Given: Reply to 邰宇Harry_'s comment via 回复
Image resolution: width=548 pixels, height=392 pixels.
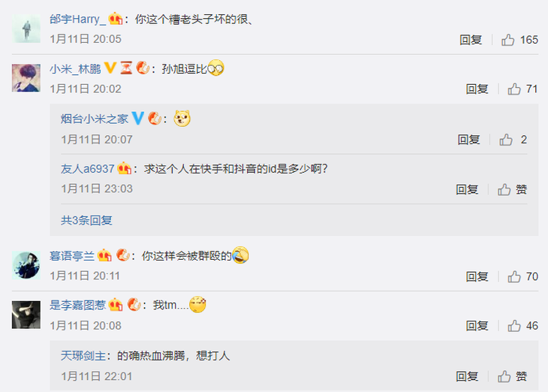Looking at the screenshot, I should point(471,40).
